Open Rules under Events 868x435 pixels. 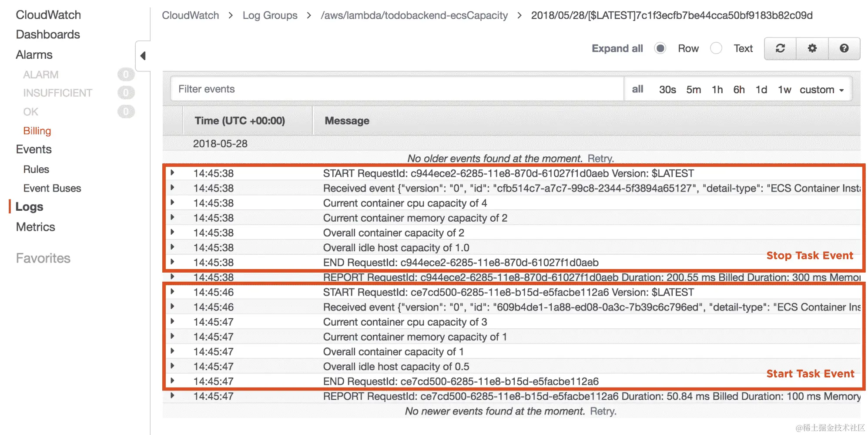click(36, 169)
